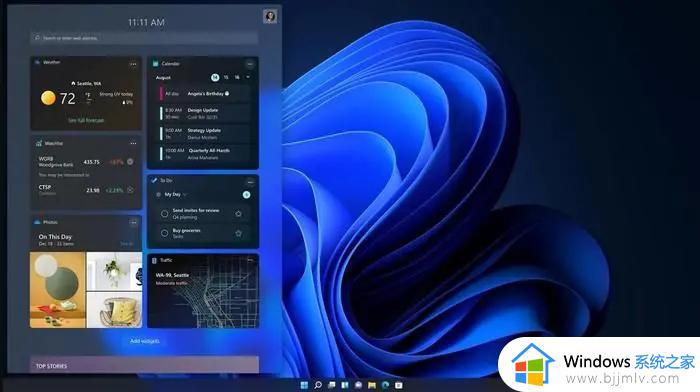The image size is (700, 392).
Task: Select date 15 in the Calendar widget
Action: 226,77
